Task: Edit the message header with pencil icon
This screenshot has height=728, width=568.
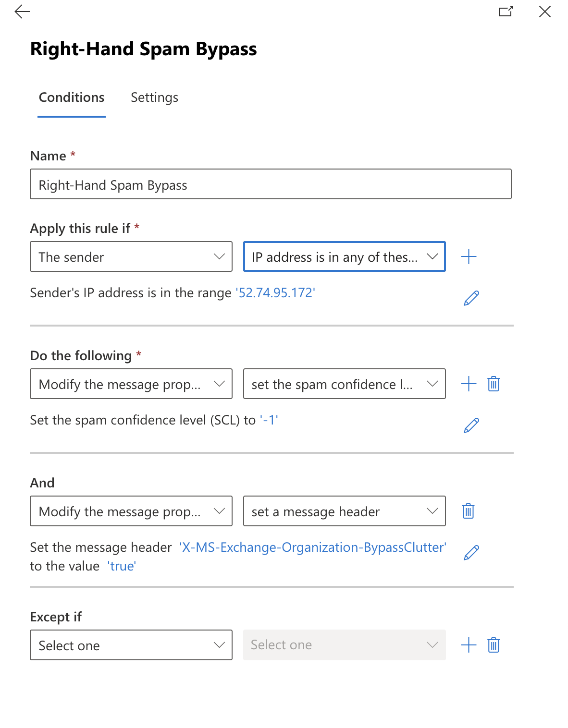Action: [x=471, y=553]
